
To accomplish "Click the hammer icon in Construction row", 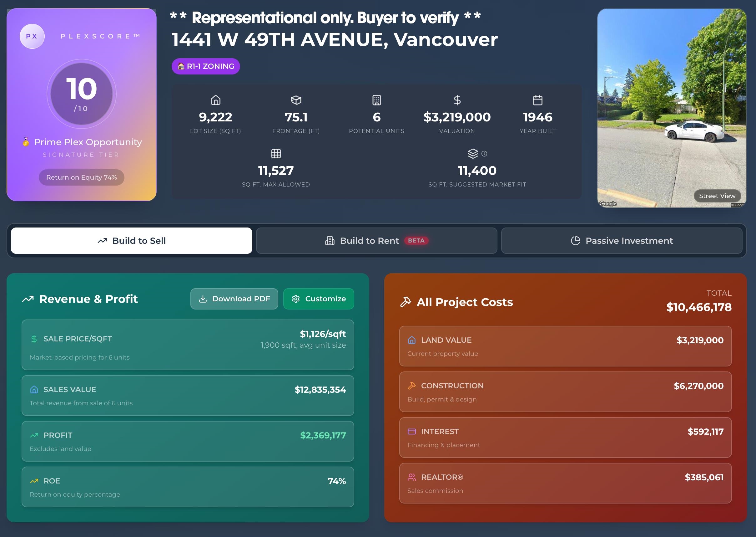I will coord(411,386).
